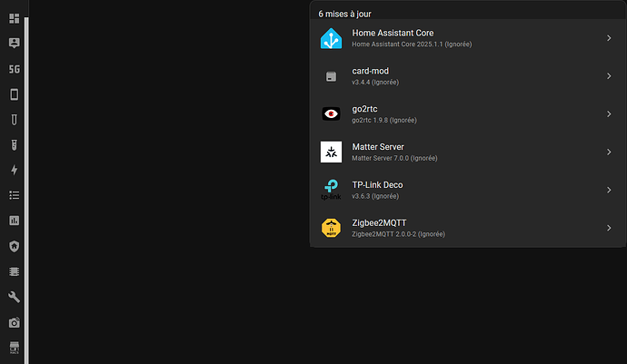Screen dimensions: 627x364
Task: Open the Home Assistant Core title
Action: click(x=393, y=33)
